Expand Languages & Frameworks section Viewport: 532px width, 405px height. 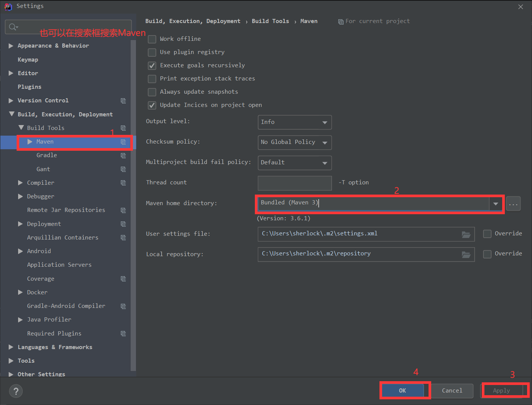point(11,347)
